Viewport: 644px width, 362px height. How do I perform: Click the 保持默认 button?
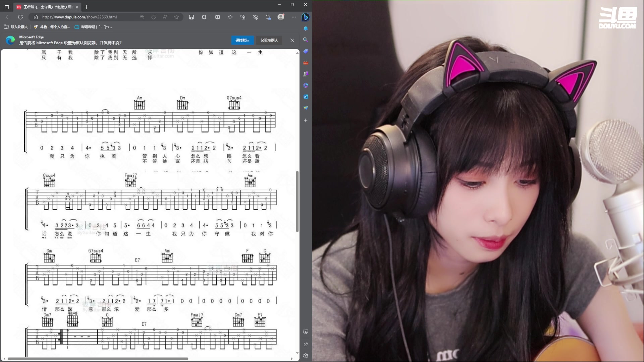click(x=242, y=40)
